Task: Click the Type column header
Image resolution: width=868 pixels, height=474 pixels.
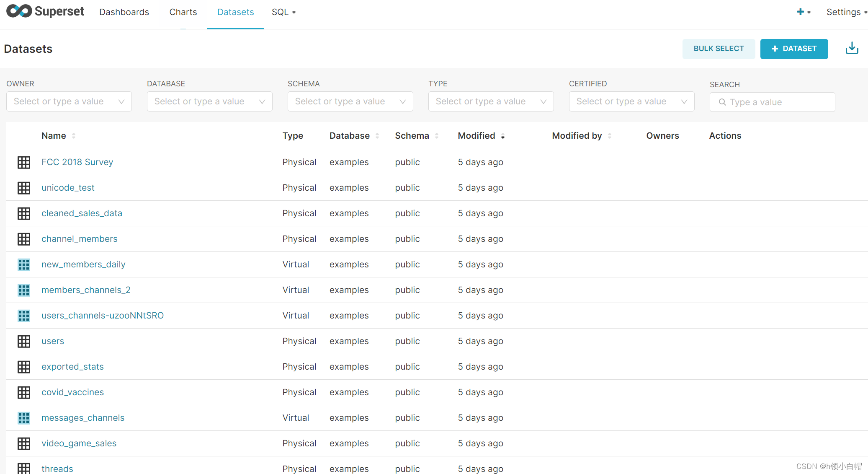Action: coord(293,136)
